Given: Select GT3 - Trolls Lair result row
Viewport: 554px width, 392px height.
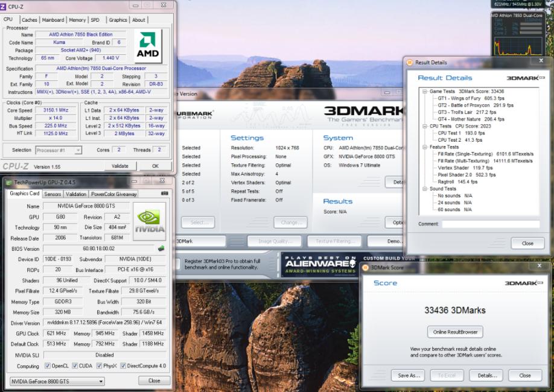Looking at the screenshot, I should pyautogui.click(x=466, y=112).
